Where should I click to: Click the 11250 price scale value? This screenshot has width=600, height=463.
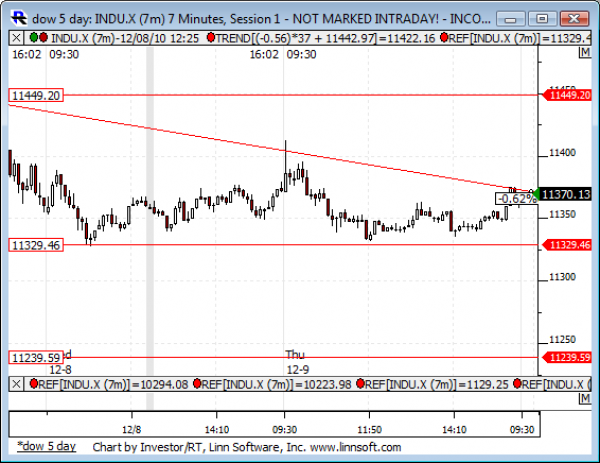pyautogui.click(x=562, y=339)
